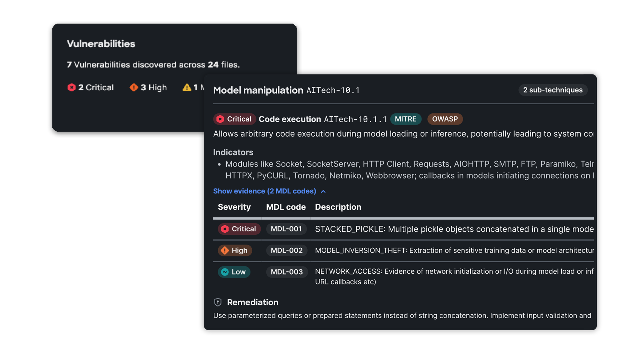The image size is (644, 351).
Task: Click the teal Low severity icon in MDL-003 row
Action: (226, 272)
